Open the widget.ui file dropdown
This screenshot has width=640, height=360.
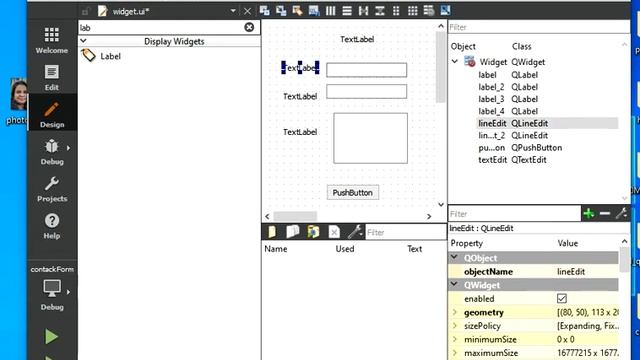click(x=233, y=11)
